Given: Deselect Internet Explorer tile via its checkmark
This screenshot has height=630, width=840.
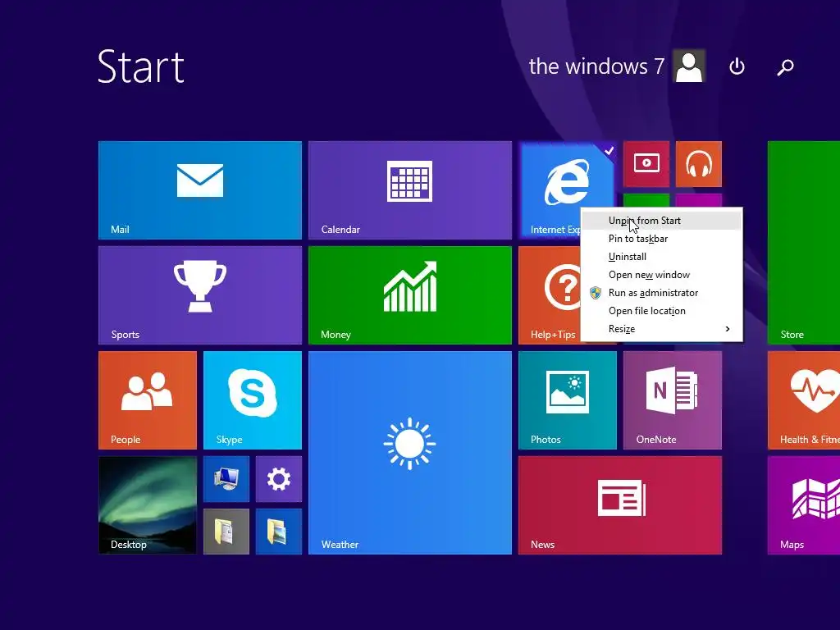Looking at the screenshot, I should [x=609, y=151].
